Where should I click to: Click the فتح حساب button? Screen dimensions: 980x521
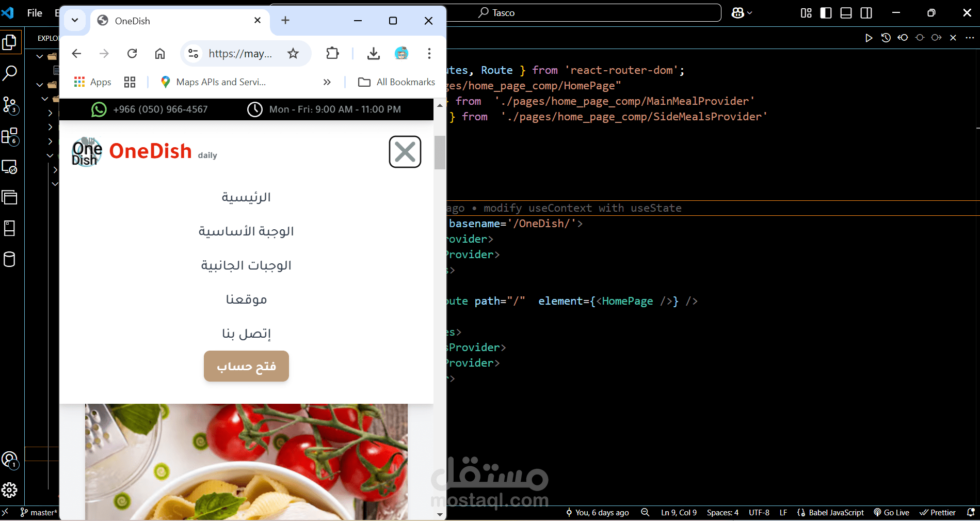(246, 366)
